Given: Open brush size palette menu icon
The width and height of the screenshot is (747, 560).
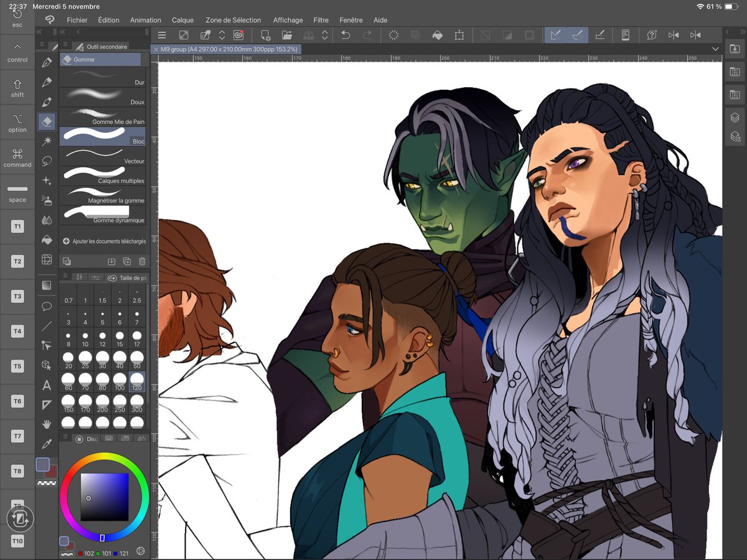Looking at the screenshot, I should 65,277.
